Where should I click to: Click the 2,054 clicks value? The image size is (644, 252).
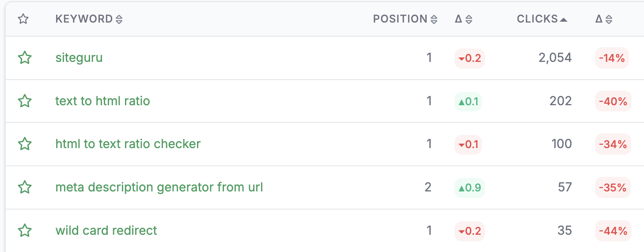pyautogui.click(x=555, y=58)
